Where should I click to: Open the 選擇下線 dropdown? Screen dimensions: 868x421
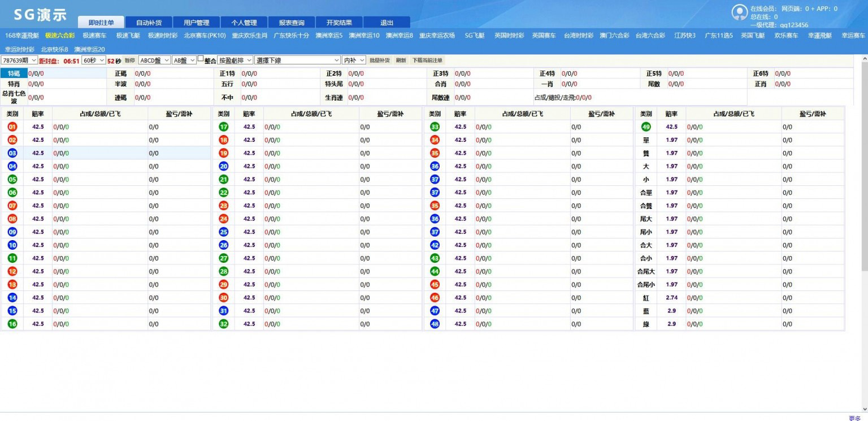298,60
